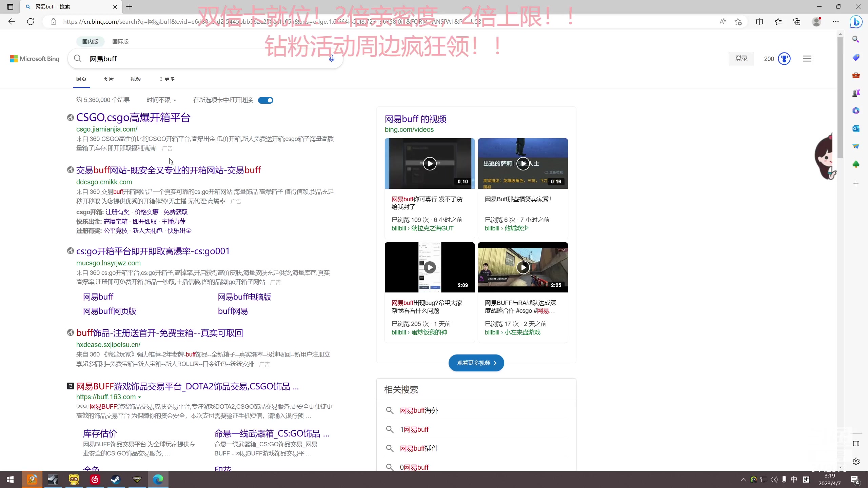Click the page vertical scrollbar thumb

tap(840, 98)
